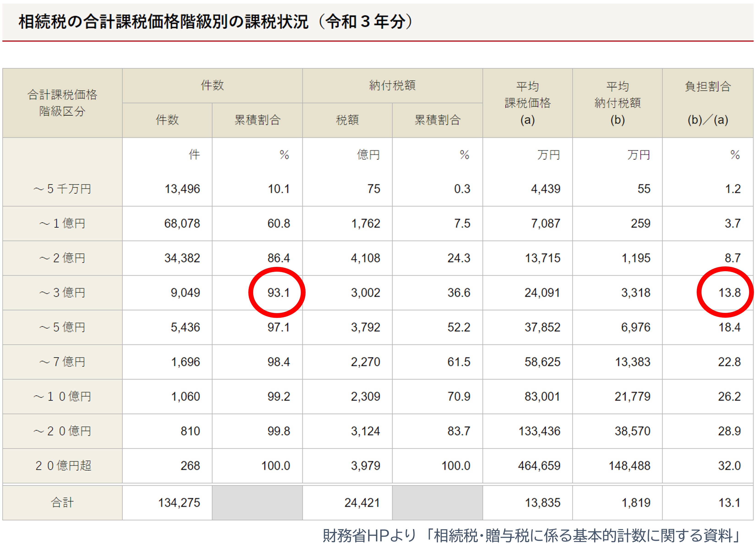Select the burden ratio 32.0

pos(730,466)
